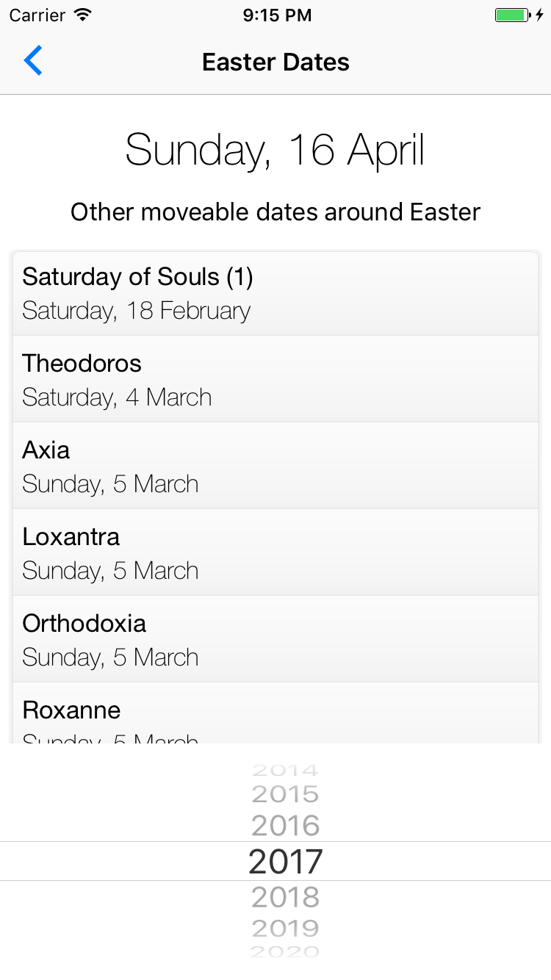The image size is (551, 980).
Task: Open the Axia list entry
Action: coord(275,466)
